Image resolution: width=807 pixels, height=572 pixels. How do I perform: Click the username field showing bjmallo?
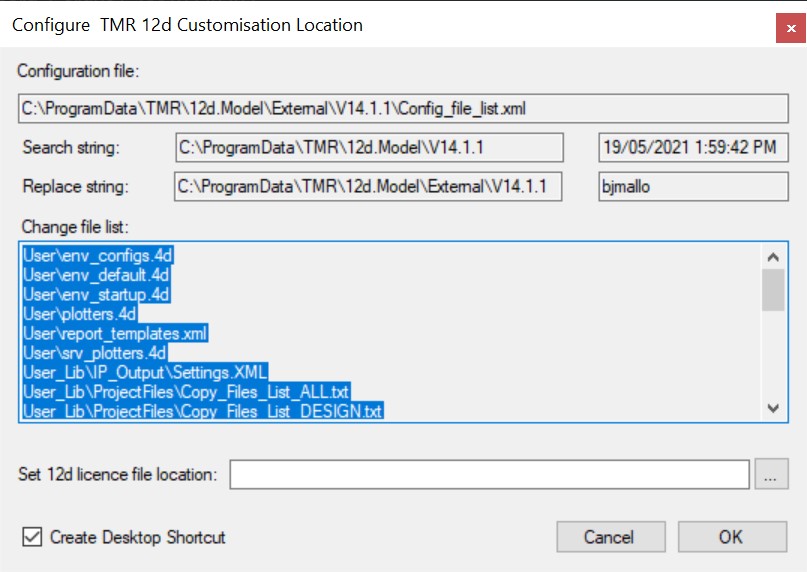pos(693,186)
